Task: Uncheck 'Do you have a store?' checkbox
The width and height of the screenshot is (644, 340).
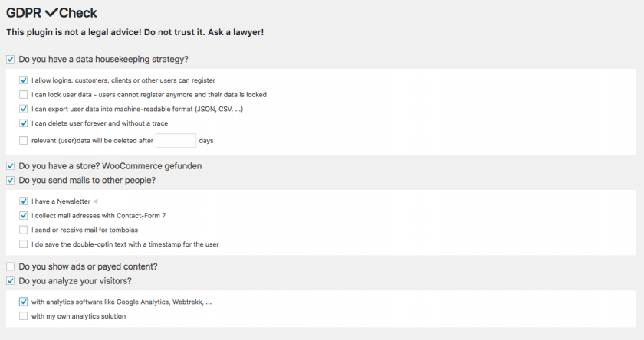Action: pos(10,166)
